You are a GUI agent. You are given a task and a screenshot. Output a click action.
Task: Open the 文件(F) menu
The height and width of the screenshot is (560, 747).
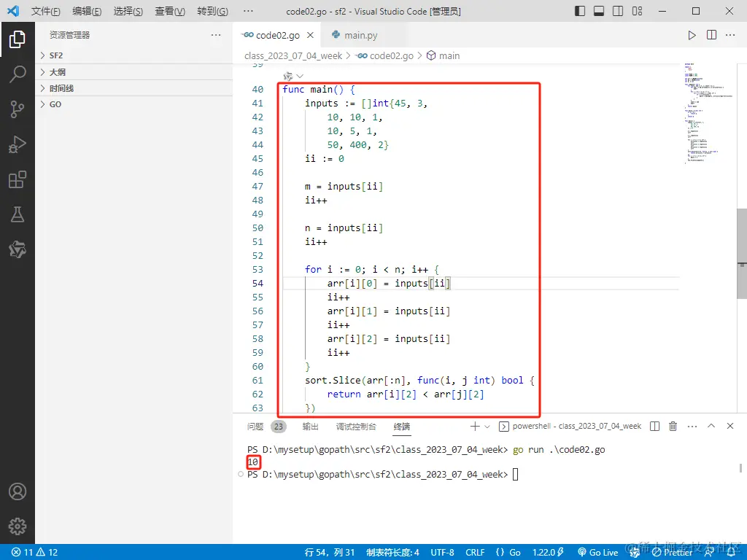coord(46,11)
